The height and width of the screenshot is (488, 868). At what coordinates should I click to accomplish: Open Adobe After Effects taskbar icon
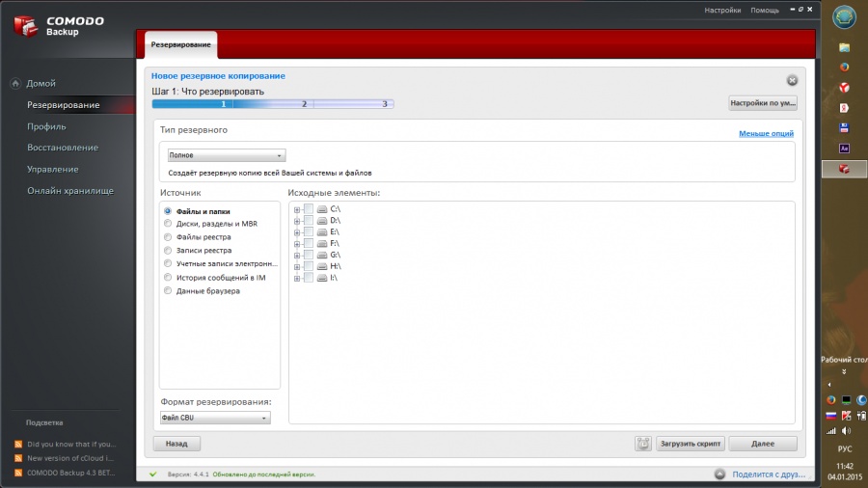tap(844, 149)
